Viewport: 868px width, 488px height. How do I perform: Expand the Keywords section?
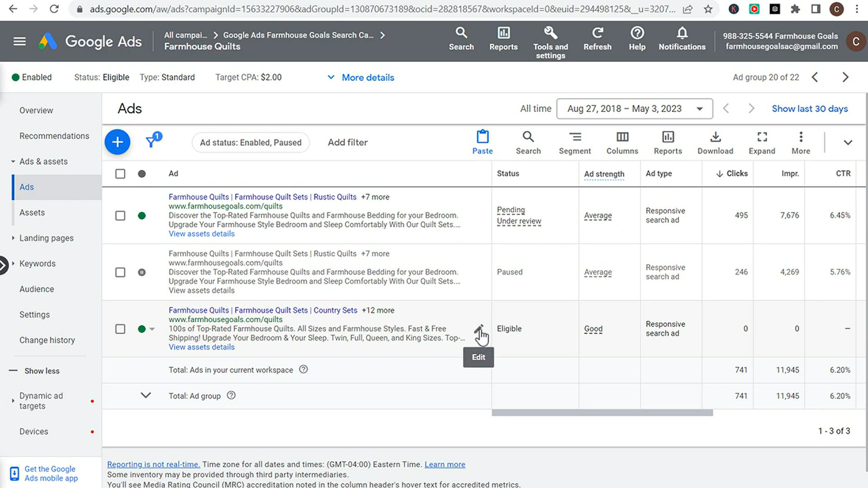[x=13, y=263]
